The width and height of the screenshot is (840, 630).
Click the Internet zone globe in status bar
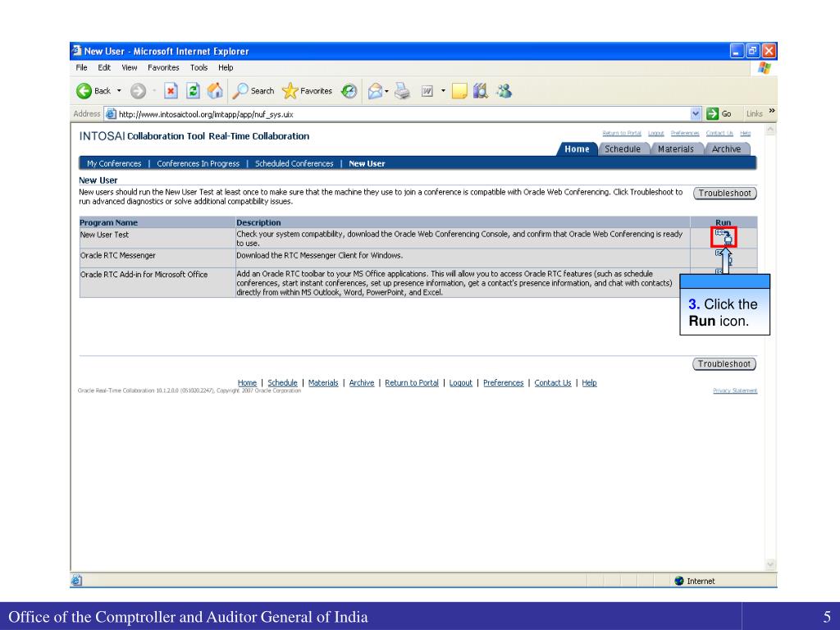[679, 581]
